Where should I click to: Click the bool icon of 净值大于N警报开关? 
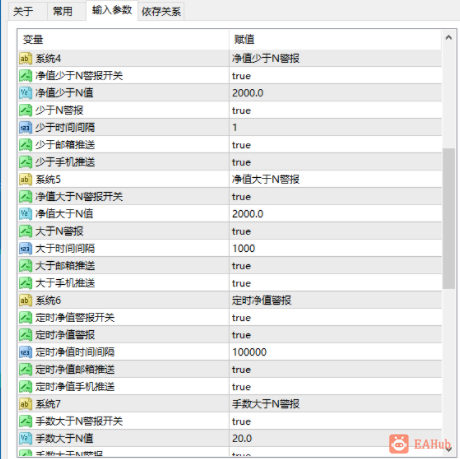click(25, 197)
